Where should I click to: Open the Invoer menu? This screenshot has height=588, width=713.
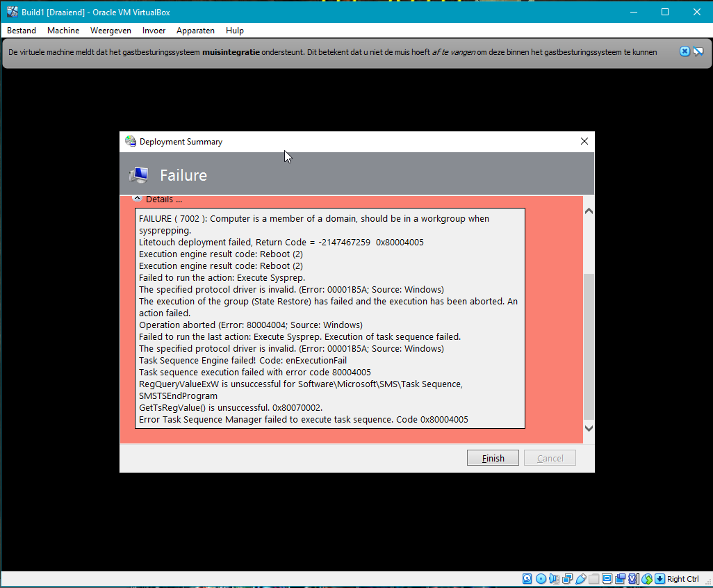point(154,31)
